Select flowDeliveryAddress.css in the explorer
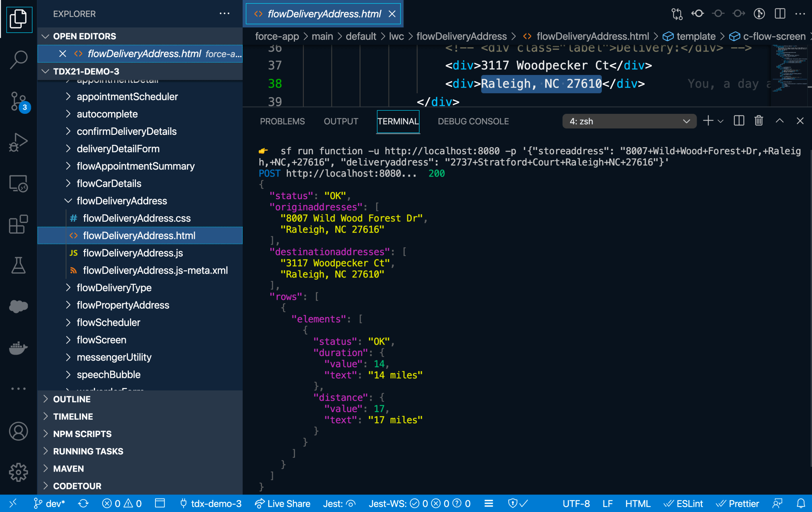Screen dimensions: 812x512 (x=136, y=218)
